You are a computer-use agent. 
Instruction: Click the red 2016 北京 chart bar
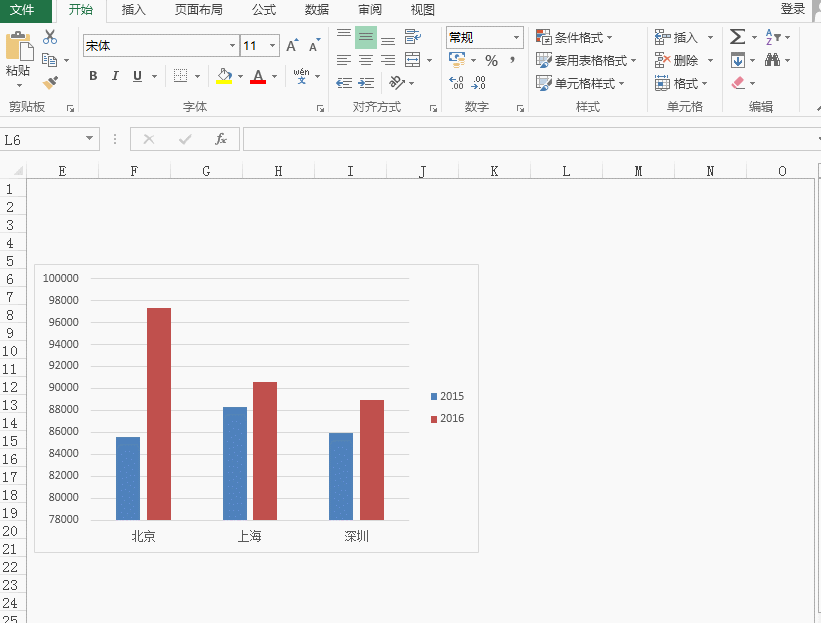click(159, 413)
